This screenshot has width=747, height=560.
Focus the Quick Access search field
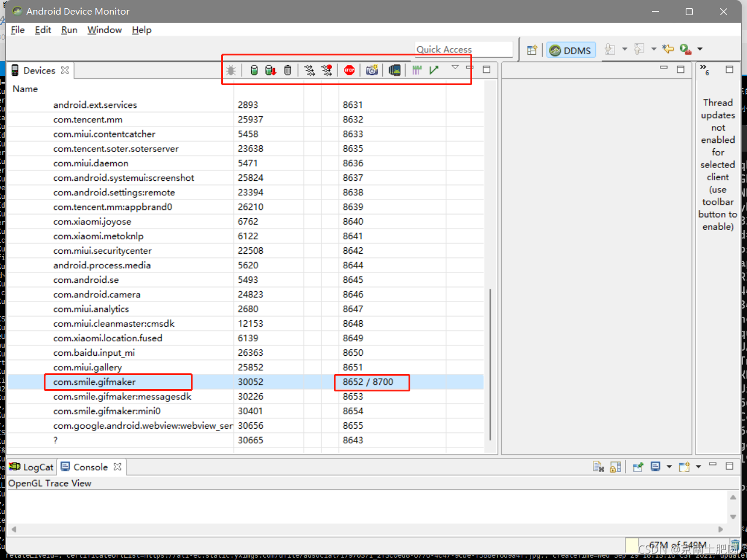pos(463,50)
